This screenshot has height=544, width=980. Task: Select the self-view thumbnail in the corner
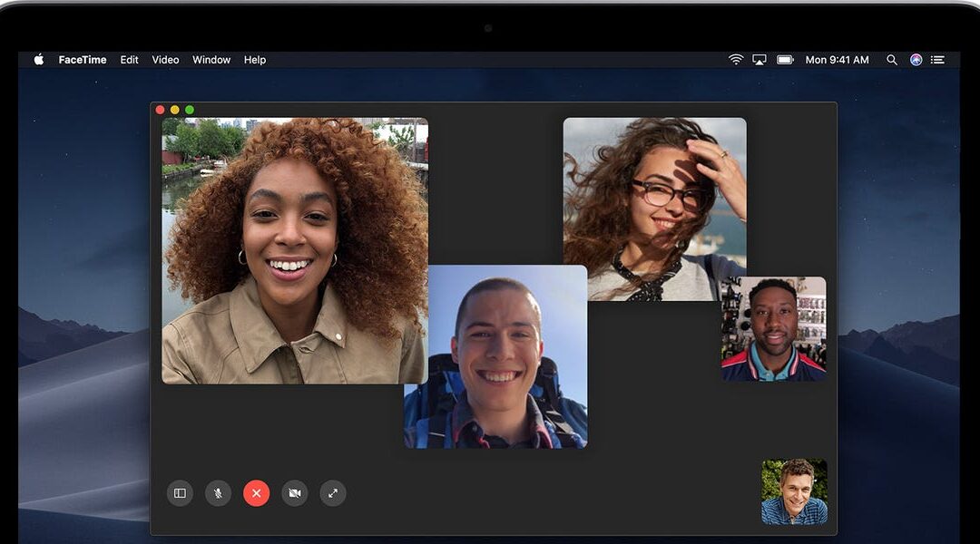tap(794, 491)
